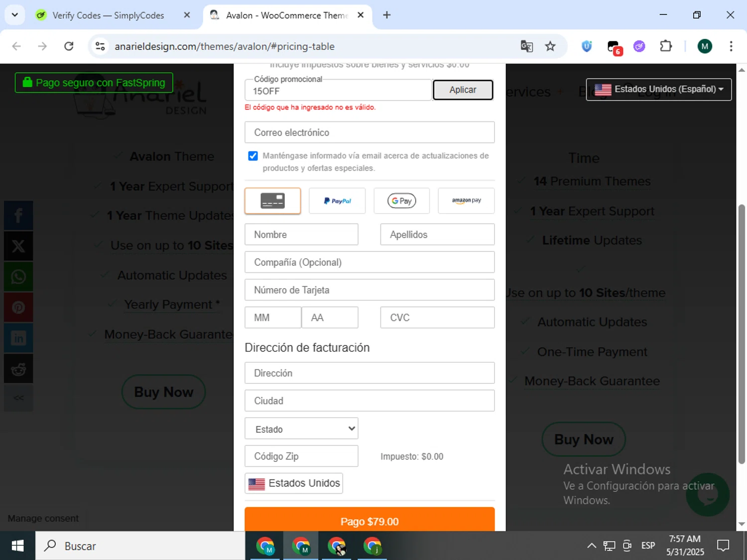747x560 pixels.
Task: Switch to Verify Codes — SimplyCodes tab
Action: 108,15
